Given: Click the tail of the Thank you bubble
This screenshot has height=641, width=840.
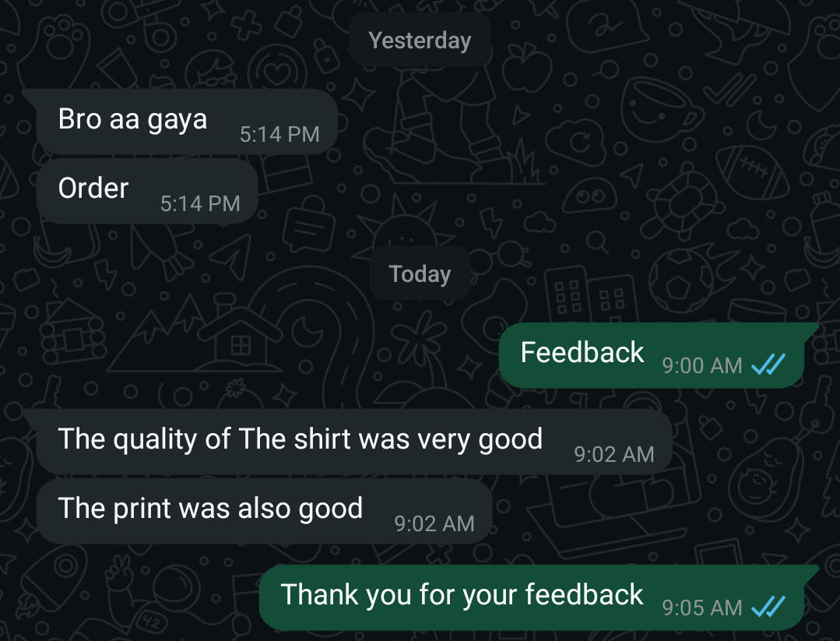Looking at the screenshot, I should [x=810, y=572].
